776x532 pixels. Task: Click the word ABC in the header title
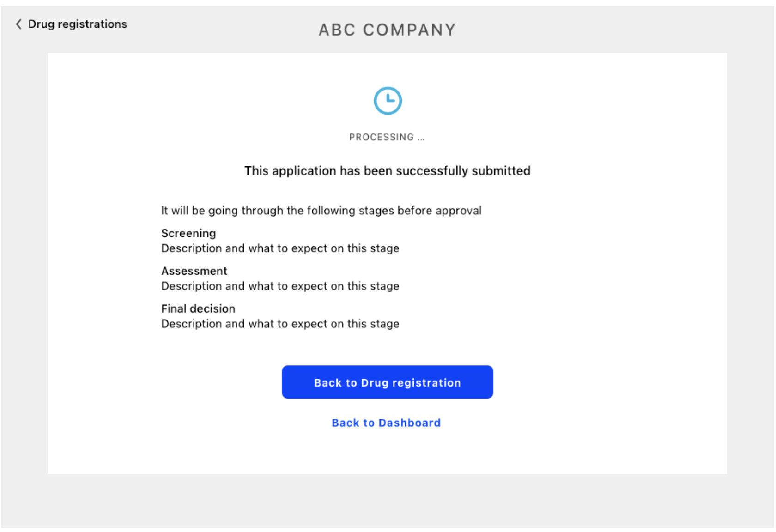point(337,30)
